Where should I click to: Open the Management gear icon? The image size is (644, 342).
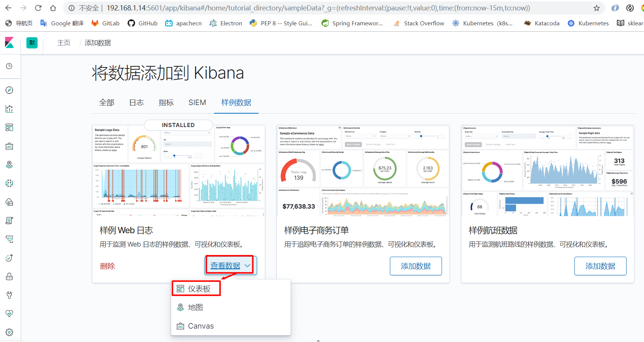(x=9, y=332)
